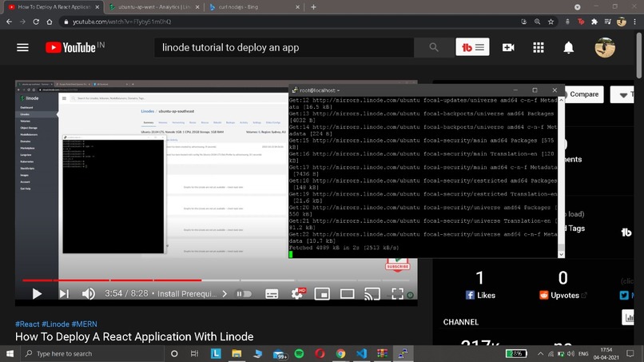Reload the current page
The height and width of the screenshot is (362, 644).
click(36, 22)
